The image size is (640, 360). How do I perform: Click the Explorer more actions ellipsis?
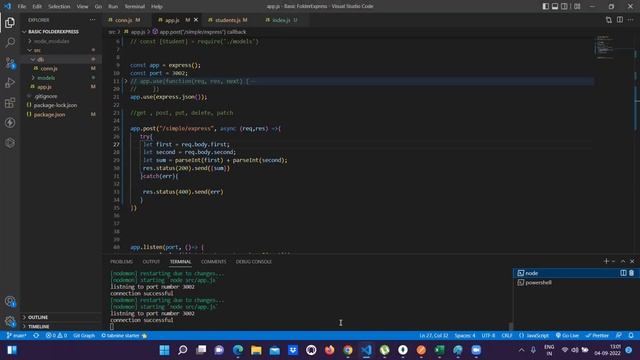[x=93, y=20]
